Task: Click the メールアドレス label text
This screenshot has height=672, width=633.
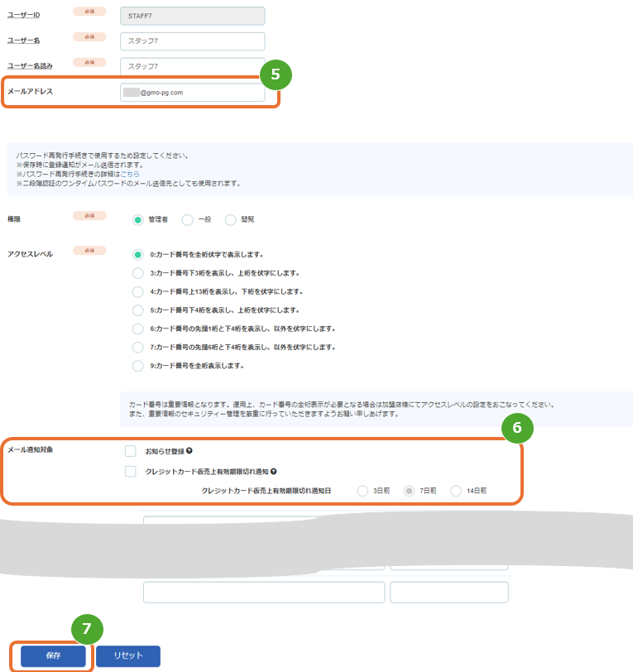Action: coord(30,91)
